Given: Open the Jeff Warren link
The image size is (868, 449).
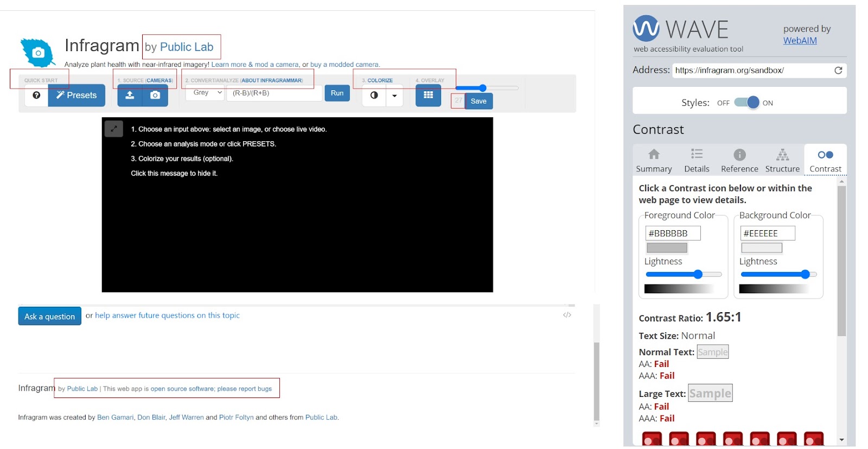Looking at the screenshot, I should (186, 418).
